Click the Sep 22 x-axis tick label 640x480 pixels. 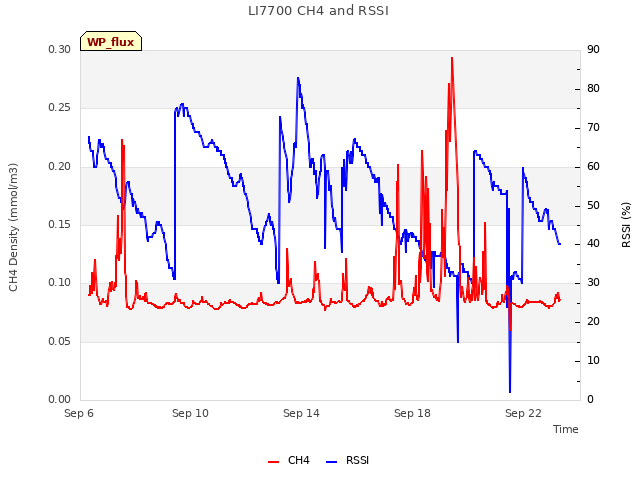pyautogui.click(x=523, y=413)
